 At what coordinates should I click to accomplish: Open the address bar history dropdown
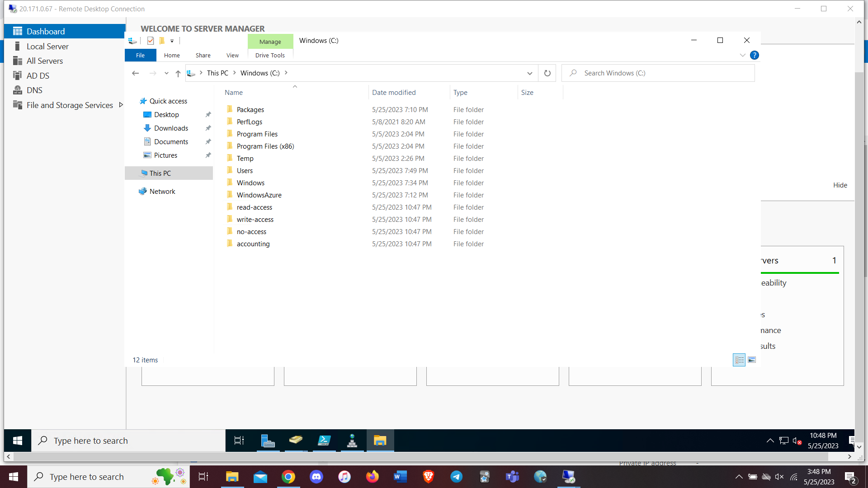pos(529,73)
